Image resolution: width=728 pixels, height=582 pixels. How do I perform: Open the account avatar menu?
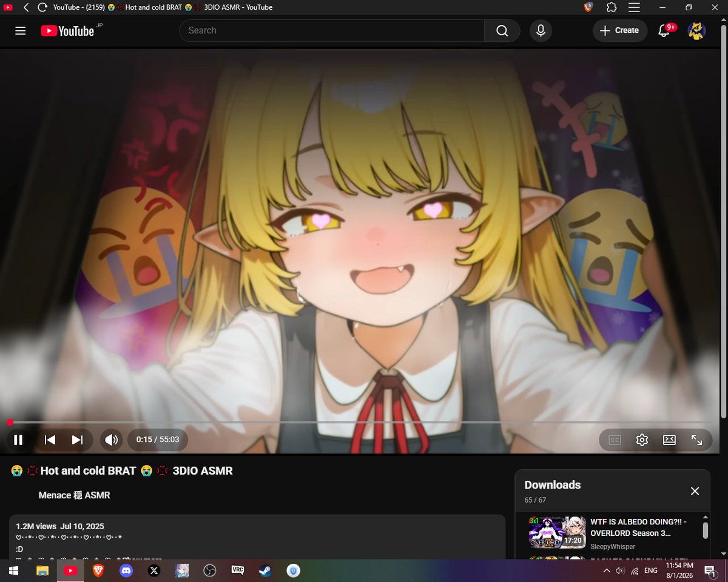tap(696, 30)
